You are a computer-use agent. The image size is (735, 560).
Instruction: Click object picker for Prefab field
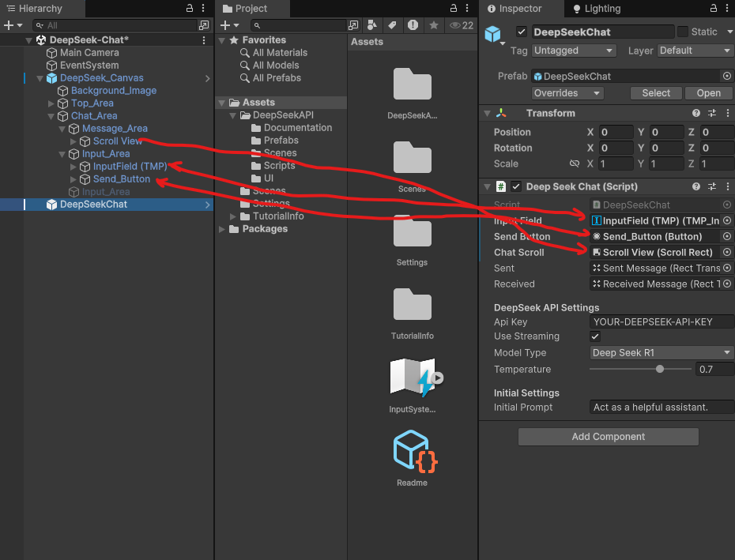click(727, 76)
